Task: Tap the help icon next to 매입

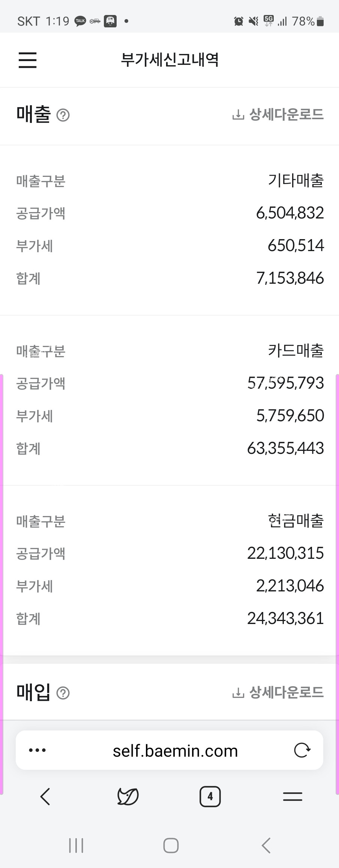Action: tap(63, 693)
